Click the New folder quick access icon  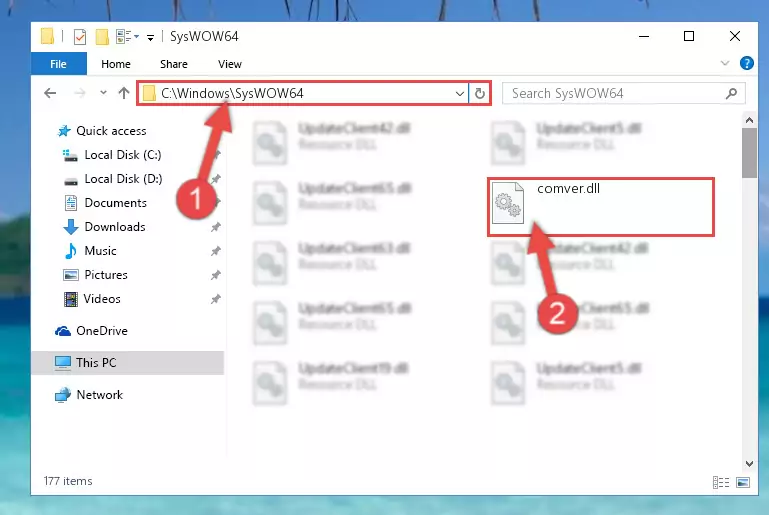click(102, 37)
